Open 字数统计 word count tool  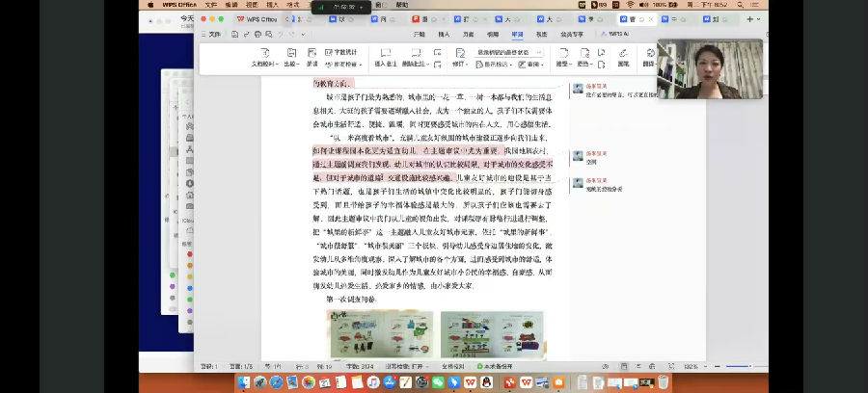[340, 52]
